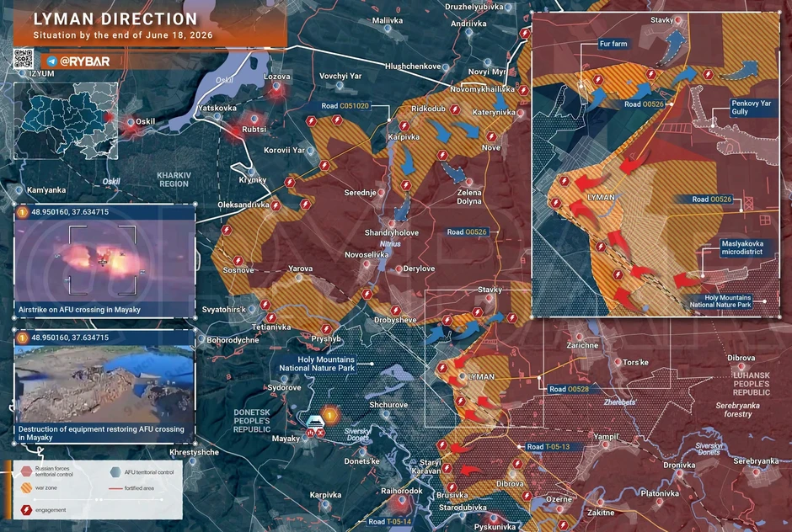This screenshot has height=532, width=792.
Task: Click the crossed box icon in the Lyman inset
Action: click(x=748, y=204)
